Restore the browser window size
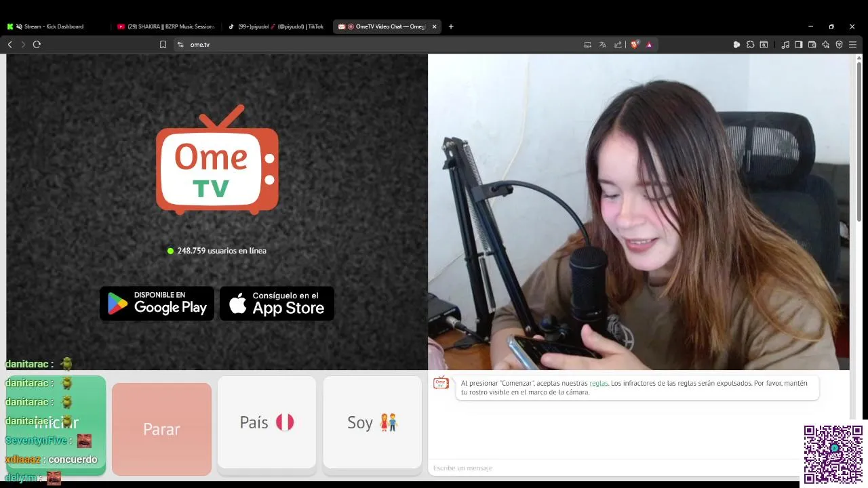 pyautogui.click(x=831, y=26)
